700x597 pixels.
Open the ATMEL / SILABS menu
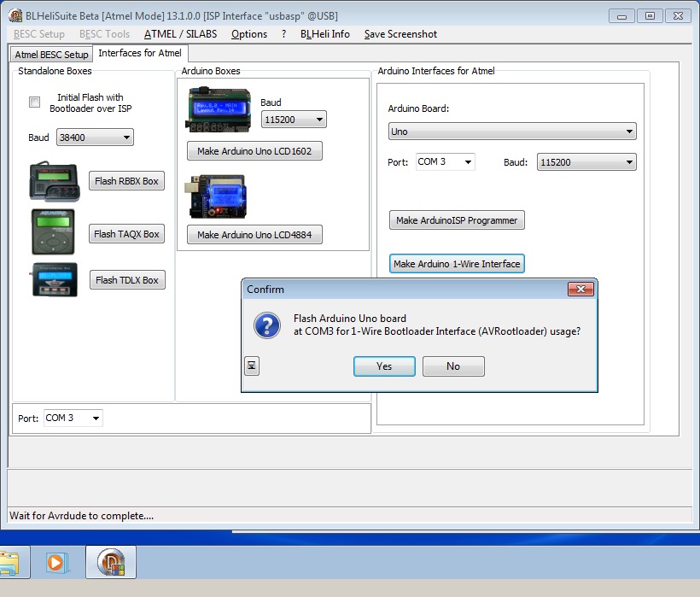tap(180, 34)
